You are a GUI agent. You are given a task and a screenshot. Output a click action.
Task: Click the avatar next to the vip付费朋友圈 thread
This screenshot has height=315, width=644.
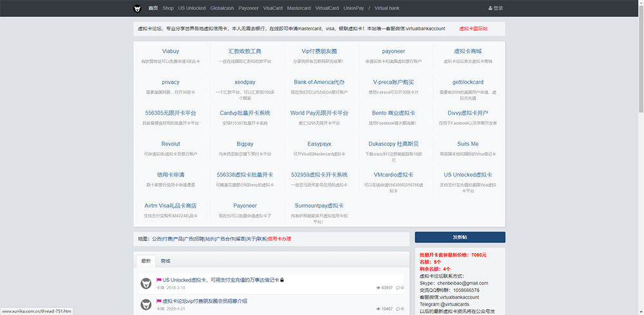coord(146,304)
